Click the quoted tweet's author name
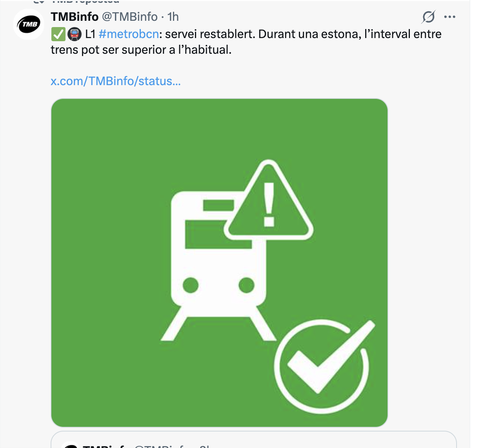 (104, 446)
